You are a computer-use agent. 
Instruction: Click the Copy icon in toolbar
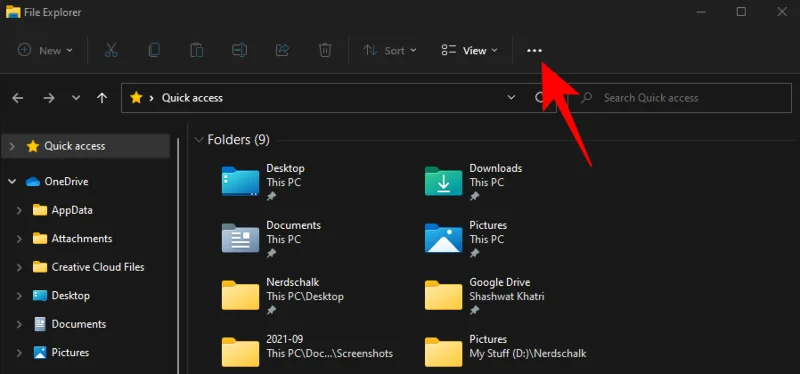coord(154,50)
